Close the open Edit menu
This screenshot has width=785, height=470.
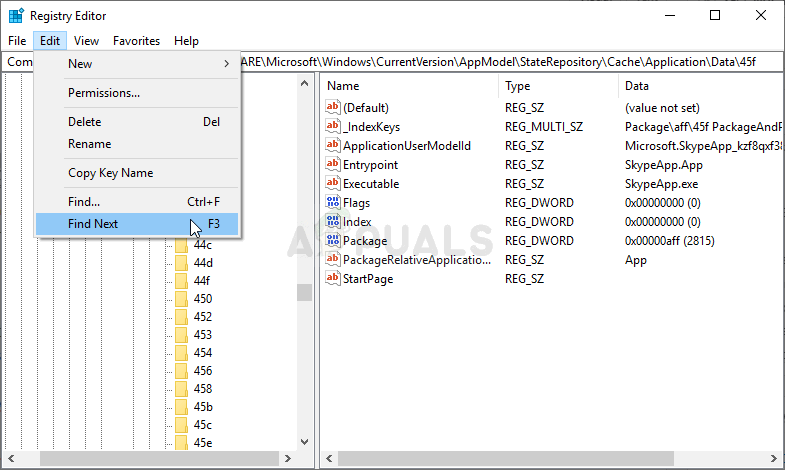(x=50, y=41)
